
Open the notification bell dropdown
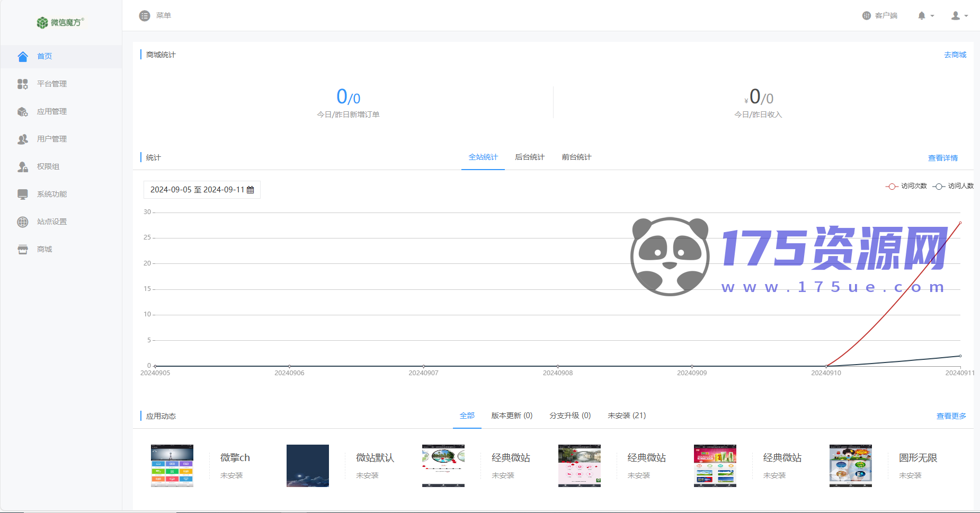point(925,16)
